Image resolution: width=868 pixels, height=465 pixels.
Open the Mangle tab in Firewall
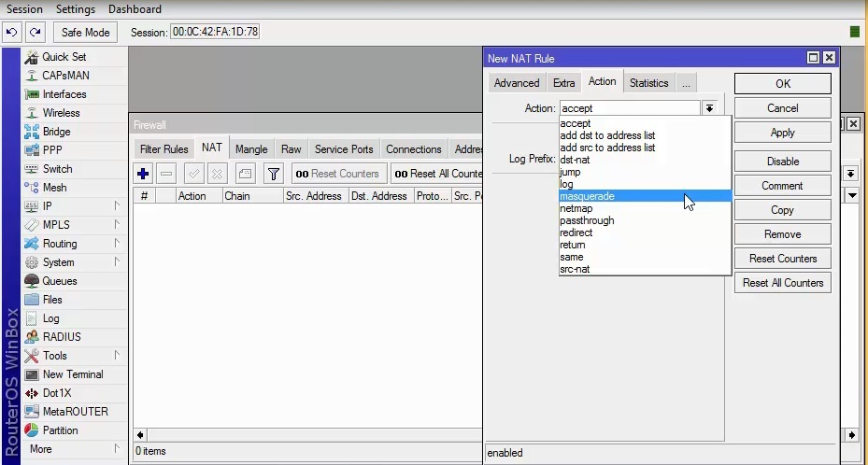(250, 149)
